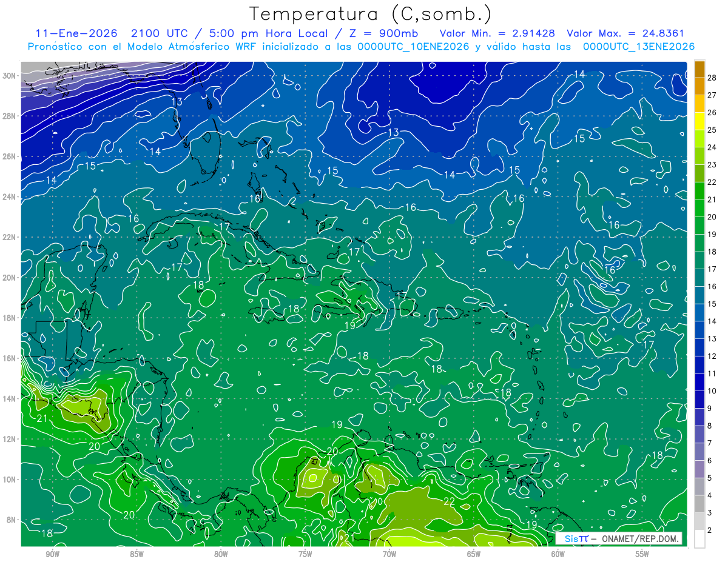Click color bar legend value "27"
The width and height of the screenshot is (728, 562).
point(712,95)
